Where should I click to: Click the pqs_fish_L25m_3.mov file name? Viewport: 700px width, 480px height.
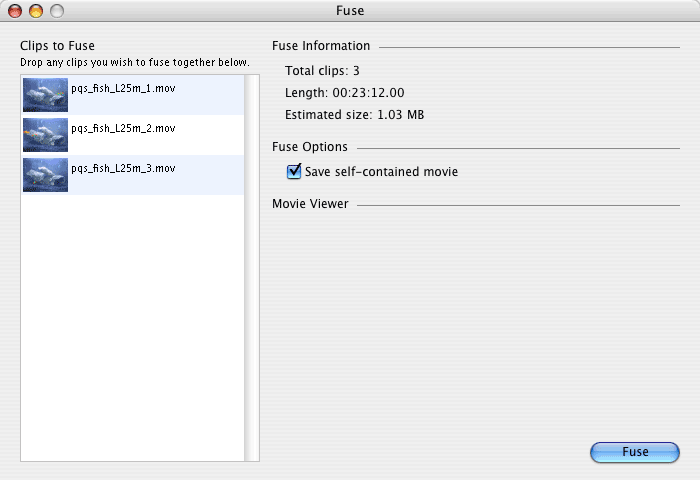click(x=123, y=168)
